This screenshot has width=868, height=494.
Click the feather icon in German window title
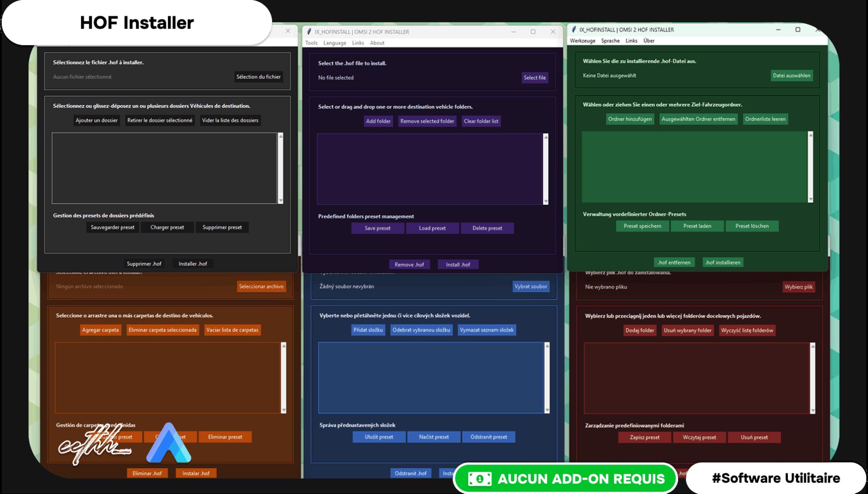tap(574, 29)
